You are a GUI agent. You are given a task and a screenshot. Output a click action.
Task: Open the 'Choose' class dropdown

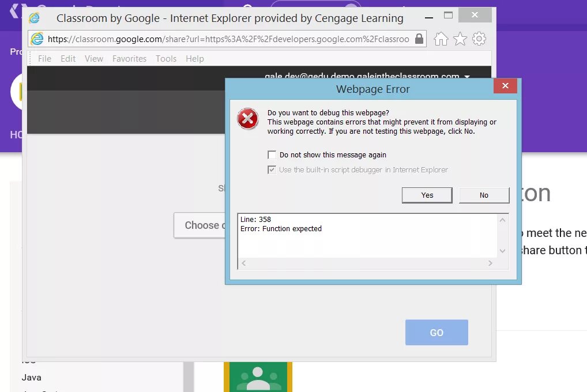click(x=200, y=225)
